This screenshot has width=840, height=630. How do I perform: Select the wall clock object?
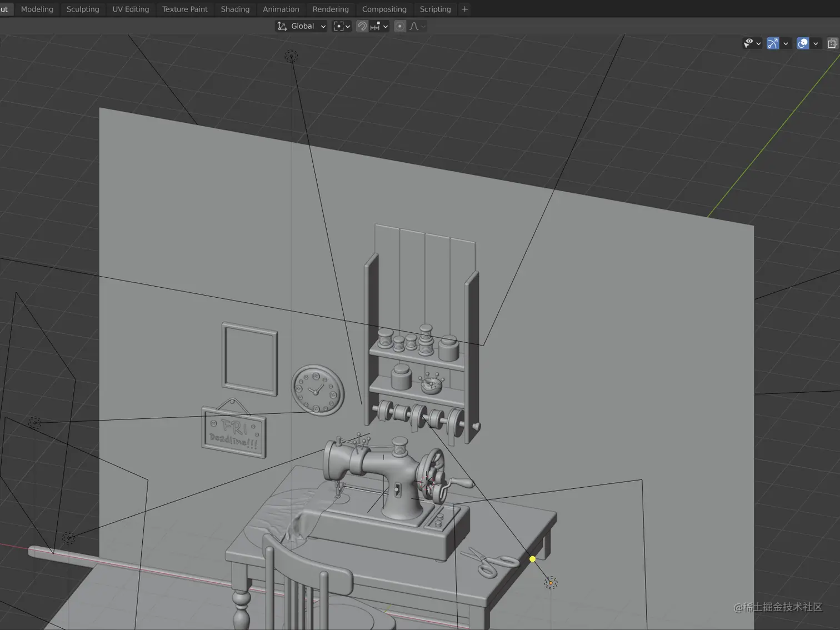(x=318, y=390)
